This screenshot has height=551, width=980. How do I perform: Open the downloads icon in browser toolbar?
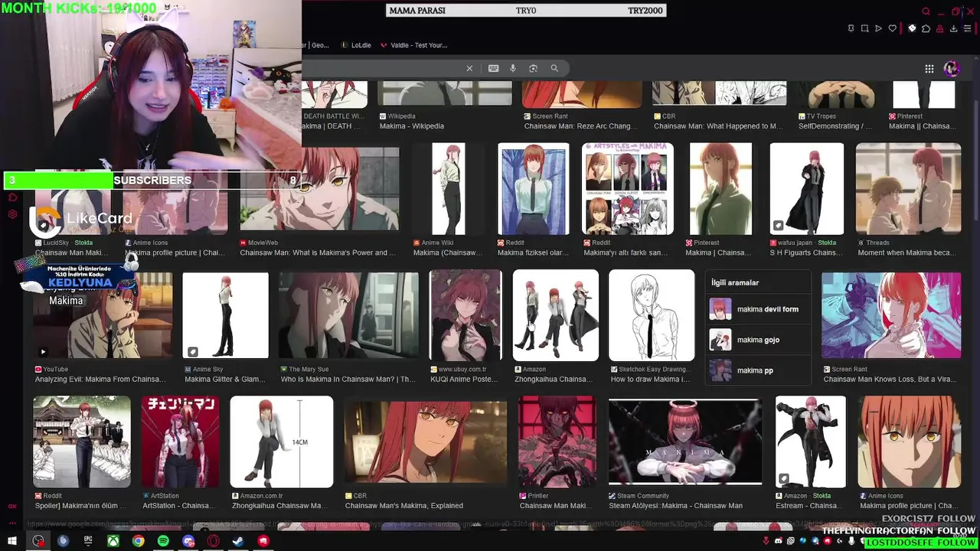953,28
